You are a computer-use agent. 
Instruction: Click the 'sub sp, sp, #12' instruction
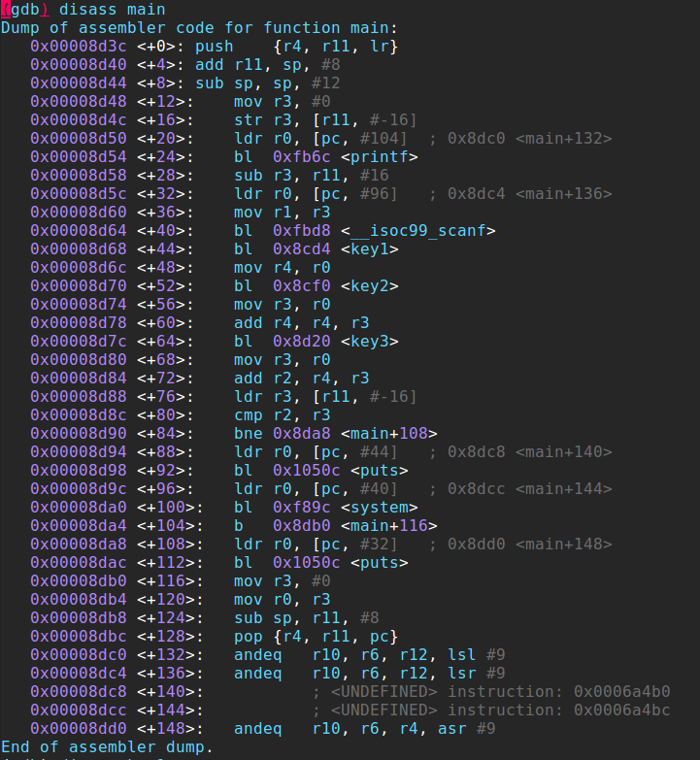pos(268,83)
